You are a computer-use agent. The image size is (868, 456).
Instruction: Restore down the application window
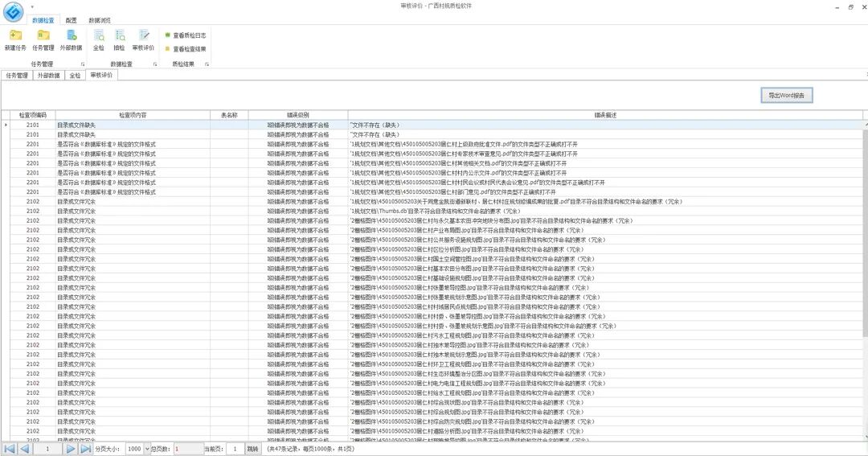tap(850, 7)
